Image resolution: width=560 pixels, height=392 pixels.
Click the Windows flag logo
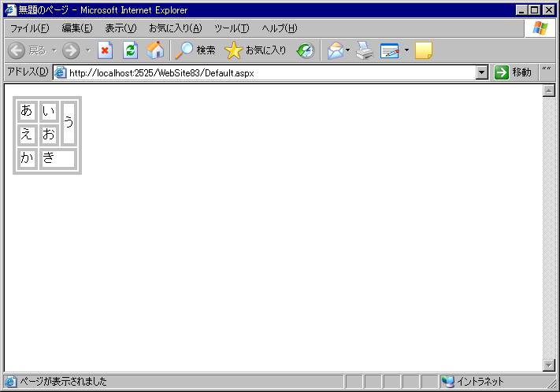coord(540,28)
